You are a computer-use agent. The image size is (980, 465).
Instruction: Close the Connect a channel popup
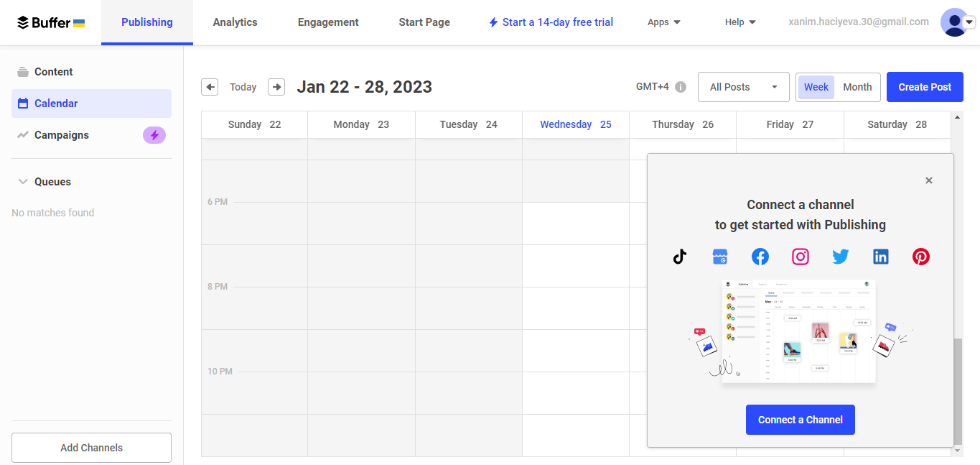click(x=929, y=180)
